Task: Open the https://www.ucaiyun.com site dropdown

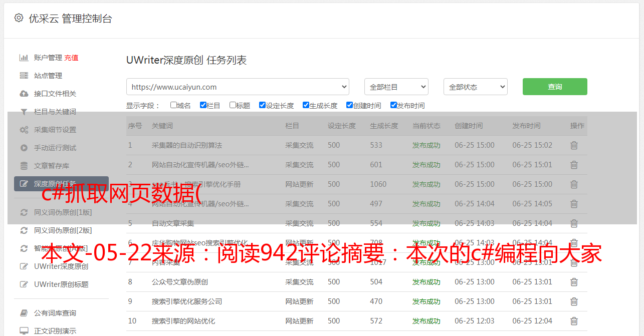Action: tap(238, 87)
